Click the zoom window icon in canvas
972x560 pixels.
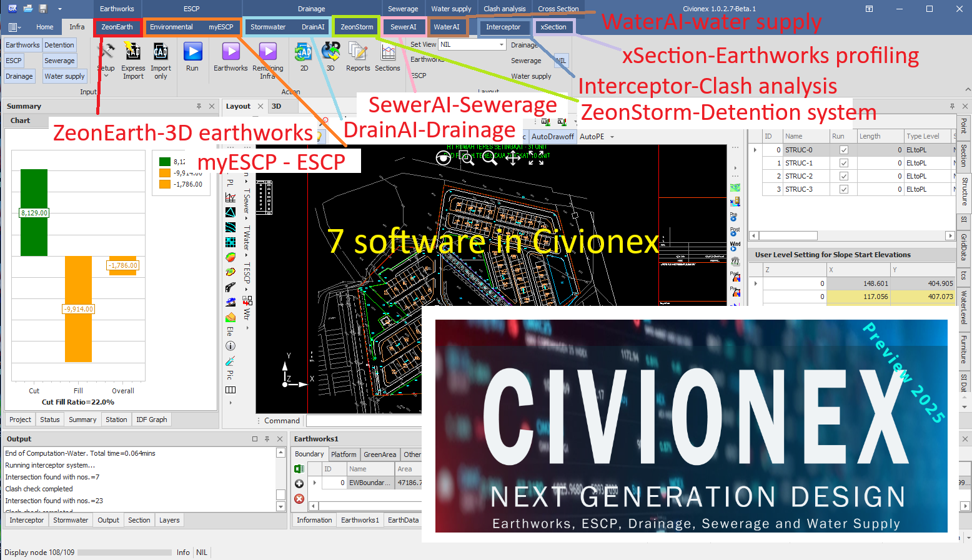click(x=467, y=159)
